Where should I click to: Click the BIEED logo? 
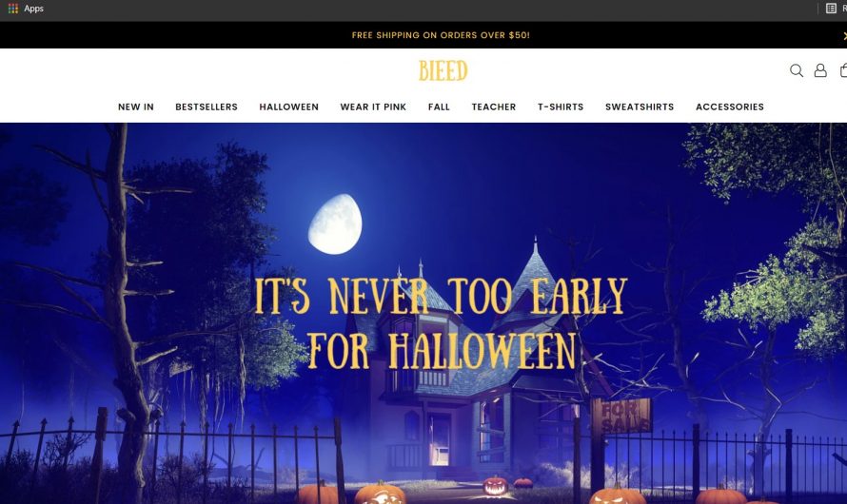click(443, 70)
